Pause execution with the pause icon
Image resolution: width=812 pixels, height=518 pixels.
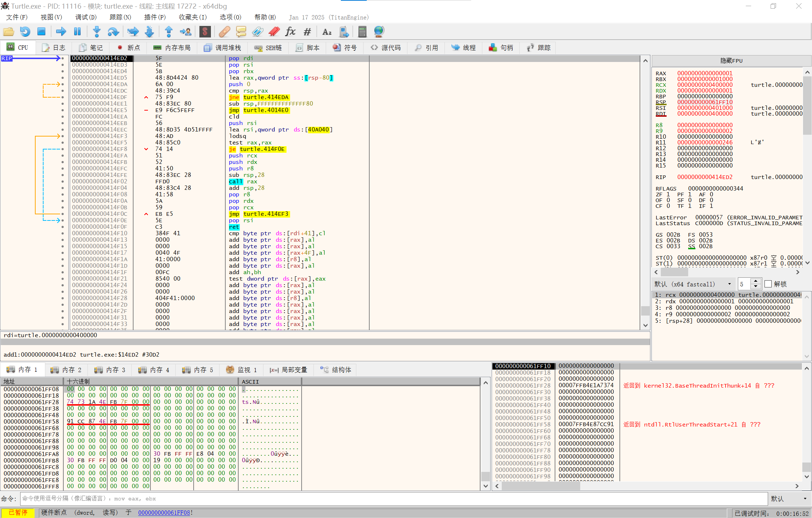click(x=77, y=32)
